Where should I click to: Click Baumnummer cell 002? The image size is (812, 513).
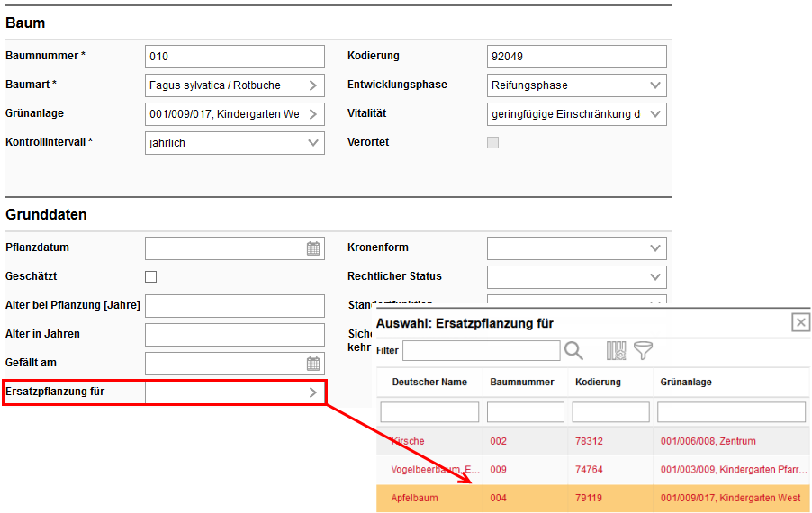[x=498, y=441]
